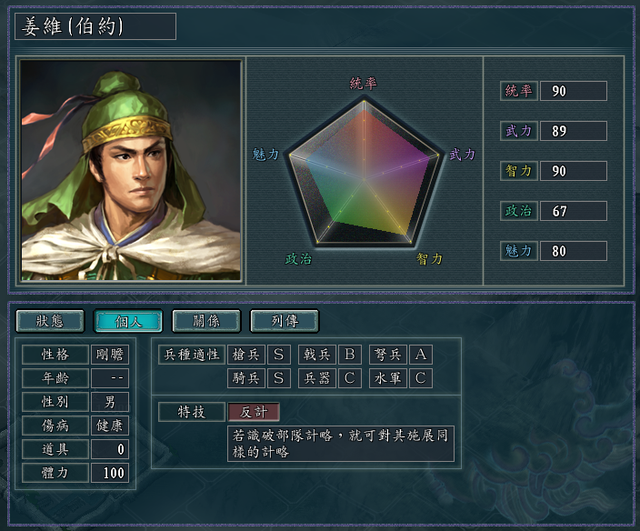Screen dimensions: 640x531
Task: Select the 反計 skill badge
Action: click(x=254, y=411)
